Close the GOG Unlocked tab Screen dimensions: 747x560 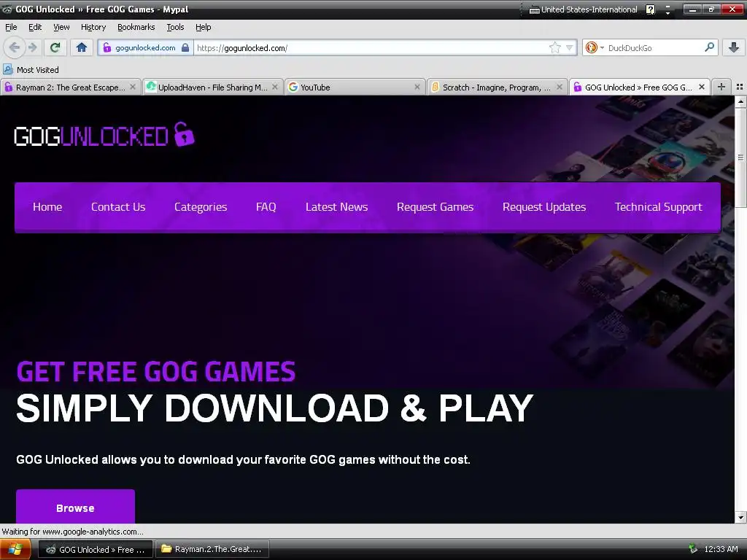coord(701,87)
